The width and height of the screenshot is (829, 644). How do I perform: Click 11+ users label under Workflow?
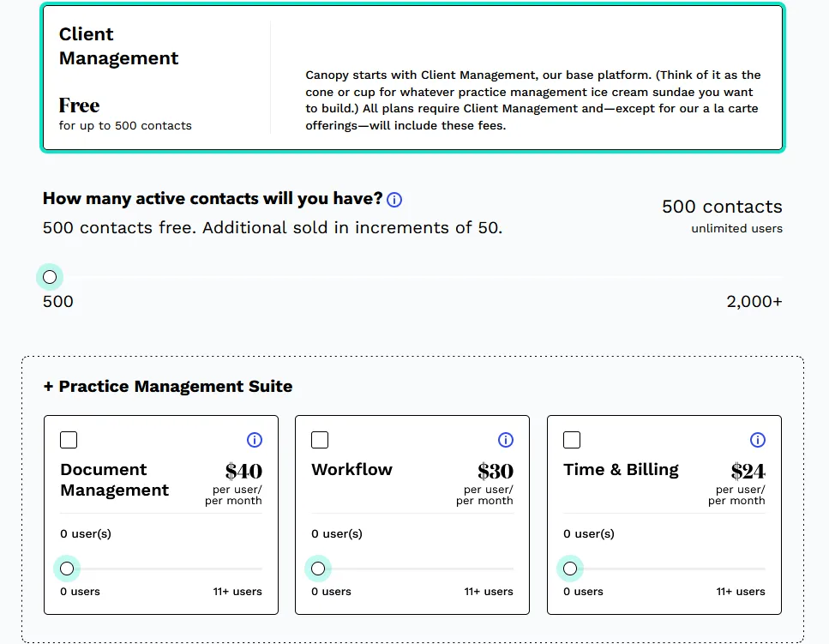(x=489, y=592)
